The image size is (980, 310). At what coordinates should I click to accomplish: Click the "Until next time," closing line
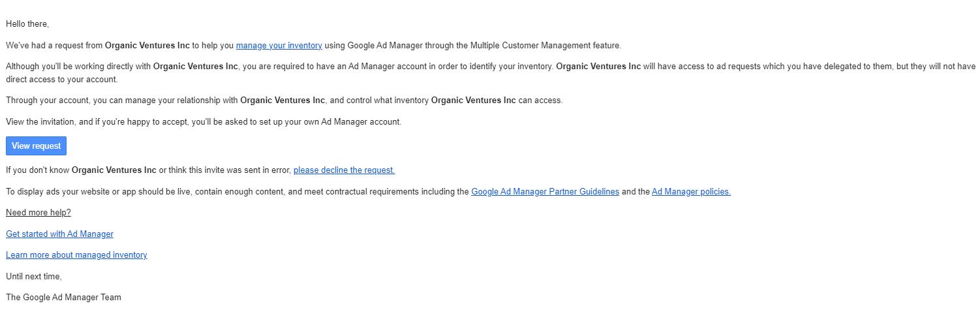34,277
